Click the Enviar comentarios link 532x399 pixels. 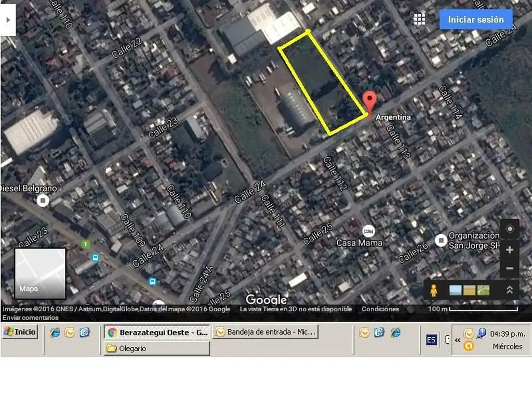click(x=30, y=317)
